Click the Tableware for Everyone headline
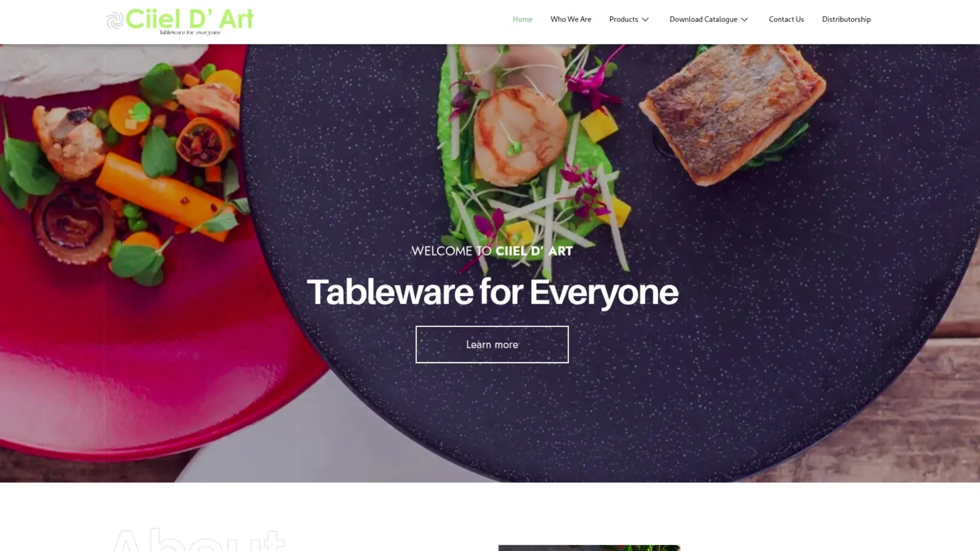The width and height of the screenshot is (980, 551). (x=492, y=292)
